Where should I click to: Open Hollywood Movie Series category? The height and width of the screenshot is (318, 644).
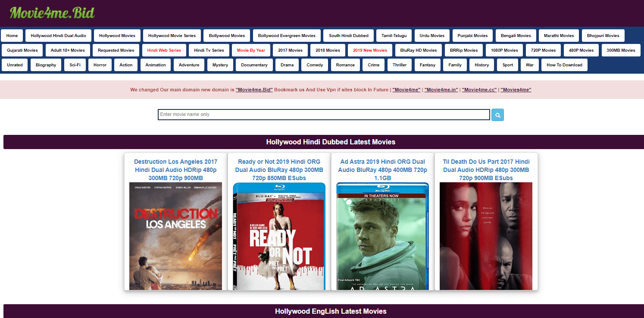(x=172, y=36)
